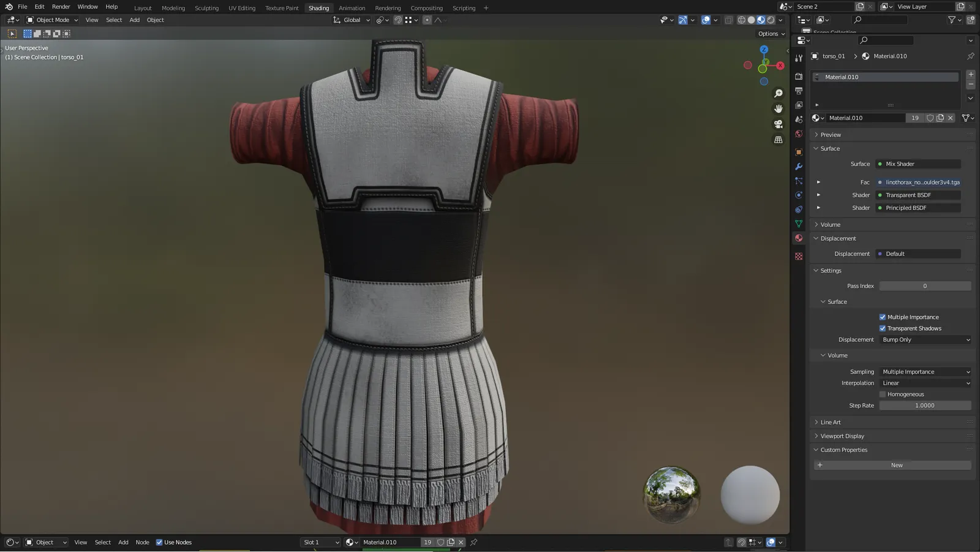Toggle camera view with camera icon
The image size is (980, 552).
778,124
